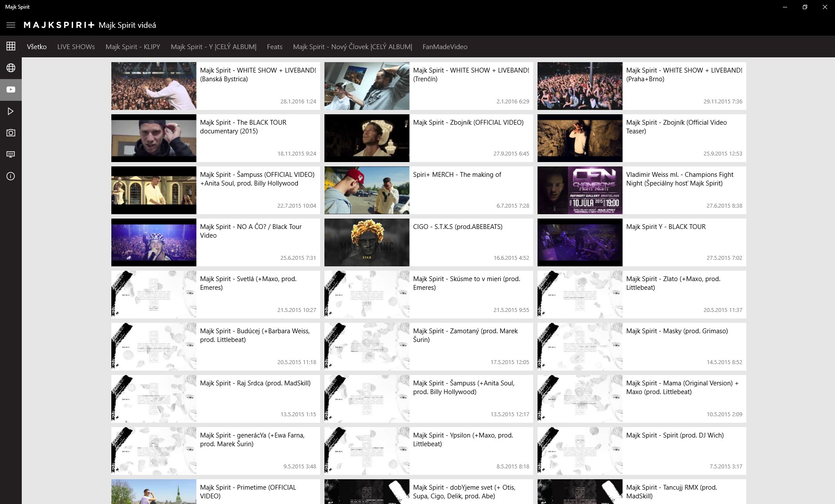Viewport: 835px width, 504px height.
Task: Select the Majk Spirit - KLIPY tab
Action: click(133, 47)
